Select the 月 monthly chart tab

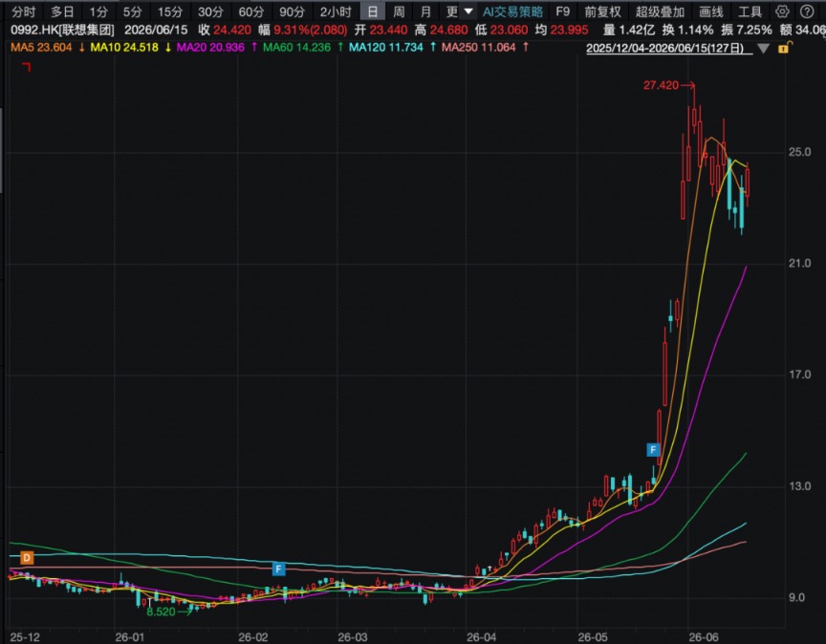426,11
